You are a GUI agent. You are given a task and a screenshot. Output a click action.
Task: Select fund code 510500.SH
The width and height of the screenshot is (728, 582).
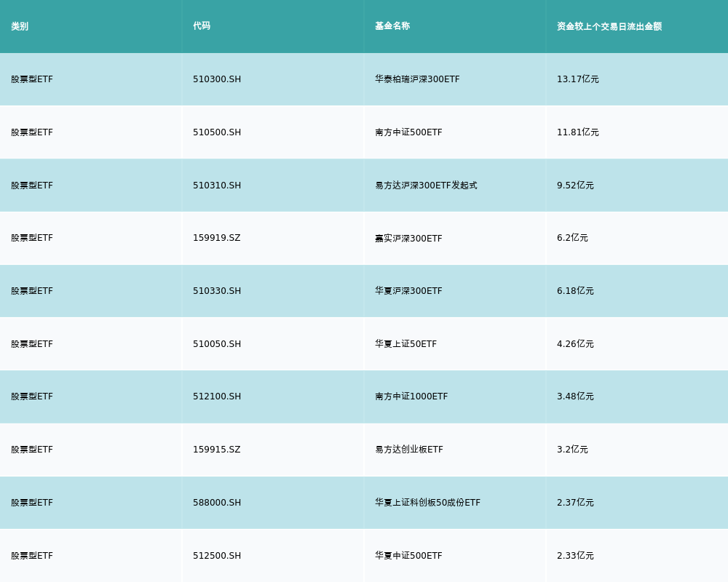[217, 132]
